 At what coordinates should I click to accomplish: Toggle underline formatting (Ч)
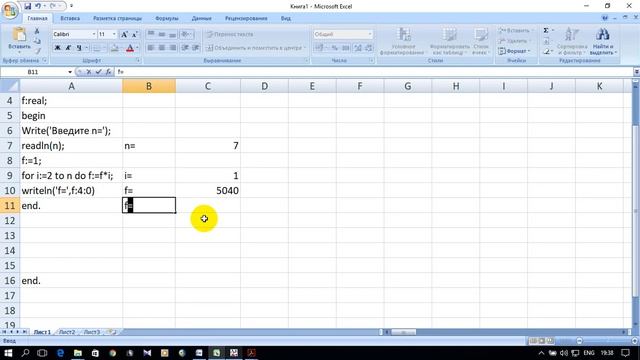click(x=79, y=48)
